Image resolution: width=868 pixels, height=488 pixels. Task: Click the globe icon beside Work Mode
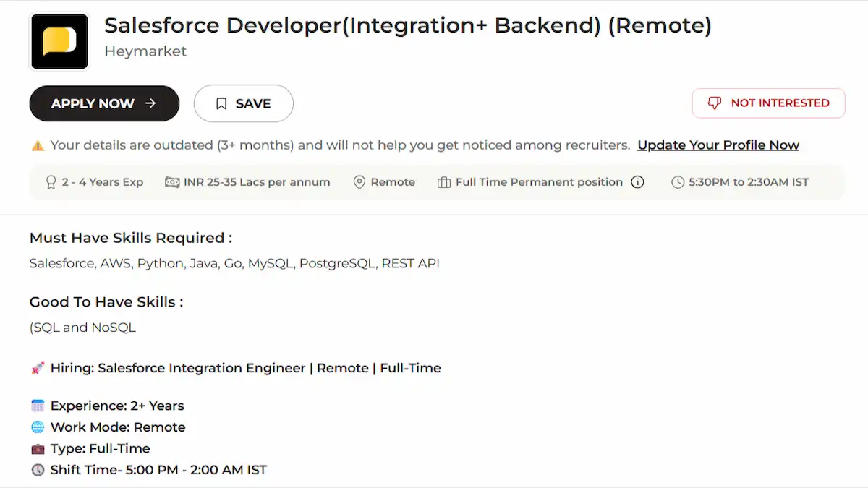click(38, 427)
